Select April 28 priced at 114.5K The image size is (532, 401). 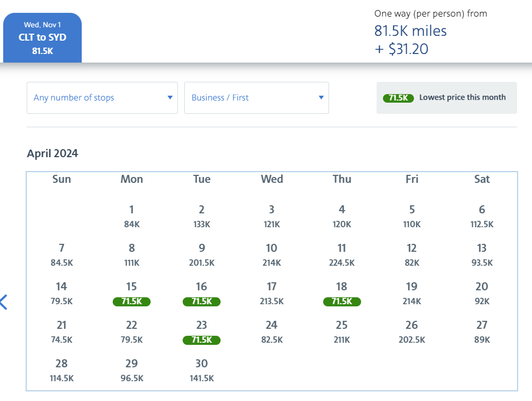click(61, 371)
